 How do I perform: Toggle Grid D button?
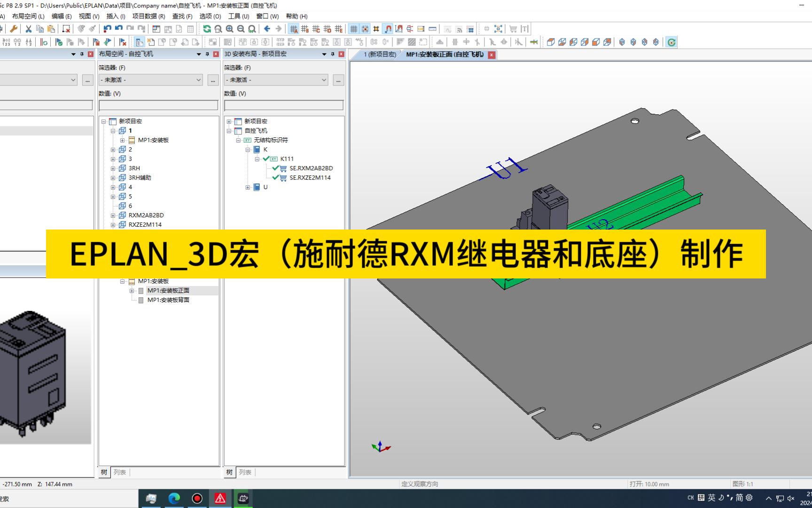tap(328, 29)
